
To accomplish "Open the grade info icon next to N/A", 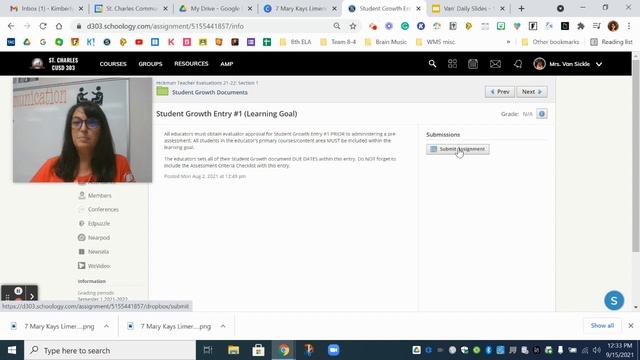I will click(542, 114).
